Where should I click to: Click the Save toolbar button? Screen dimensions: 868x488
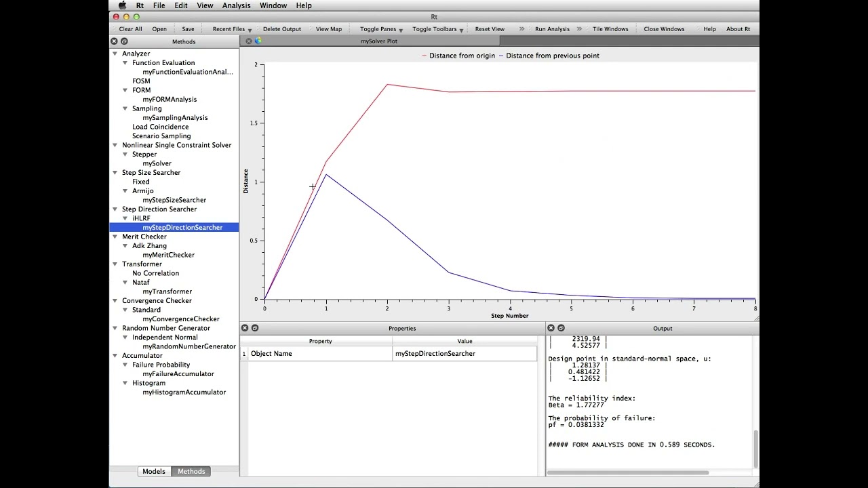[x=188, y=29]
